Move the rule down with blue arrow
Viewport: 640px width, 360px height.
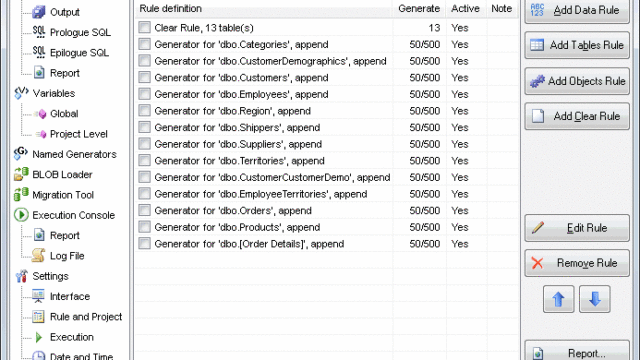pos(595,299)
